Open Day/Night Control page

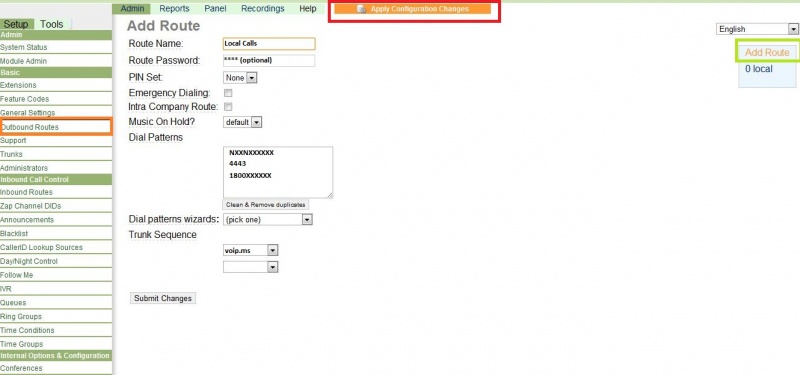point(56,261)
